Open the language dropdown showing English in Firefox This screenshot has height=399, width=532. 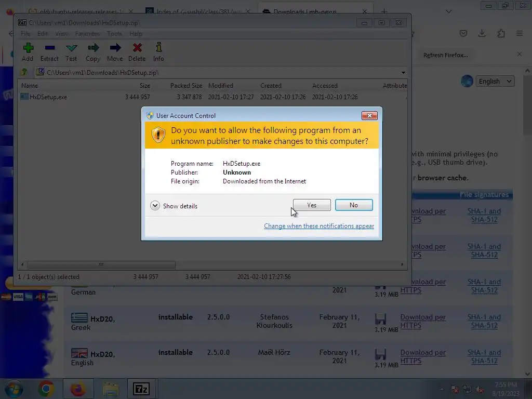pos(495,82)
